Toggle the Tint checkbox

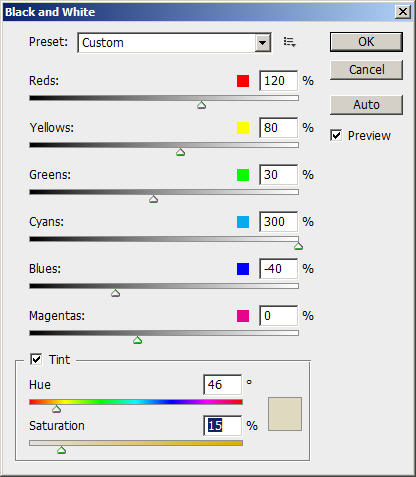coord(36,359)
